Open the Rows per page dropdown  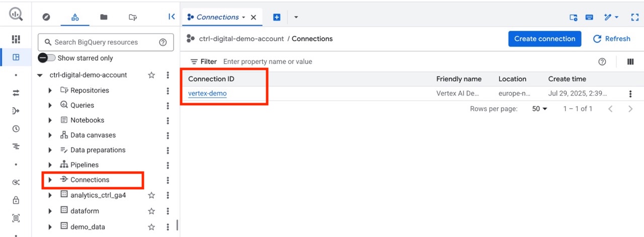(539, 109)
